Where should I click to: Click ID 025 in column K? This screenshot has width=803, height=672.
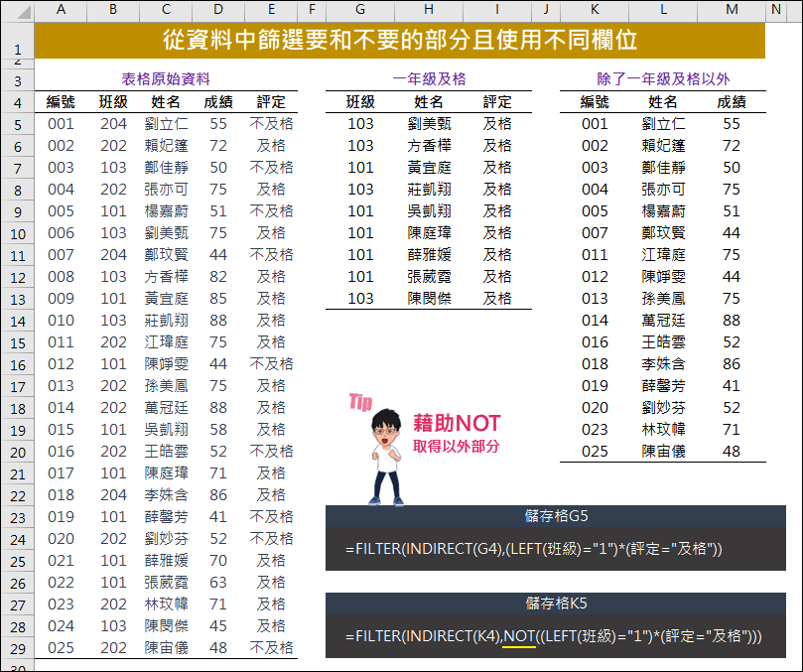click(595, 452)
